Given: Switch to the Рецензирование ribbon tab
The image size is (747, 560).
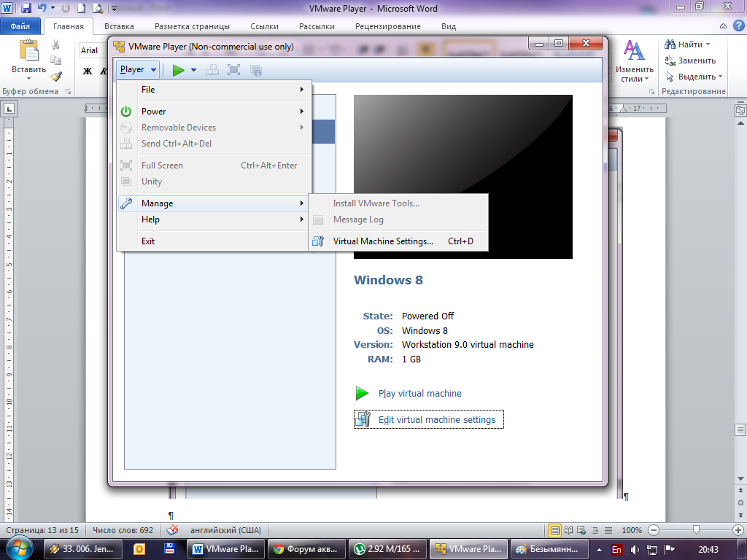Looking at the screenshot, I should tap(388, 27).
